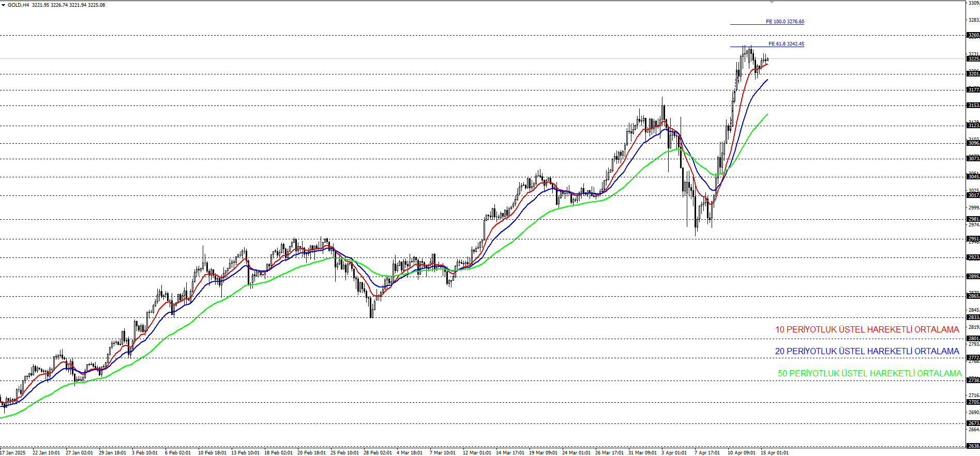Click the 2845 price scale value

pos(974,310)
